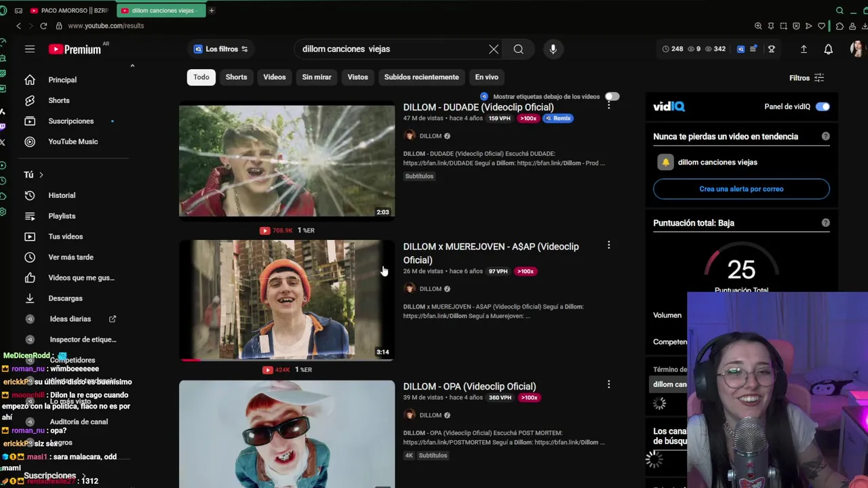The height and width of the screenshot is (488, 868).
Task: Open Shorts in the sidebar
Action: [58, 100]
